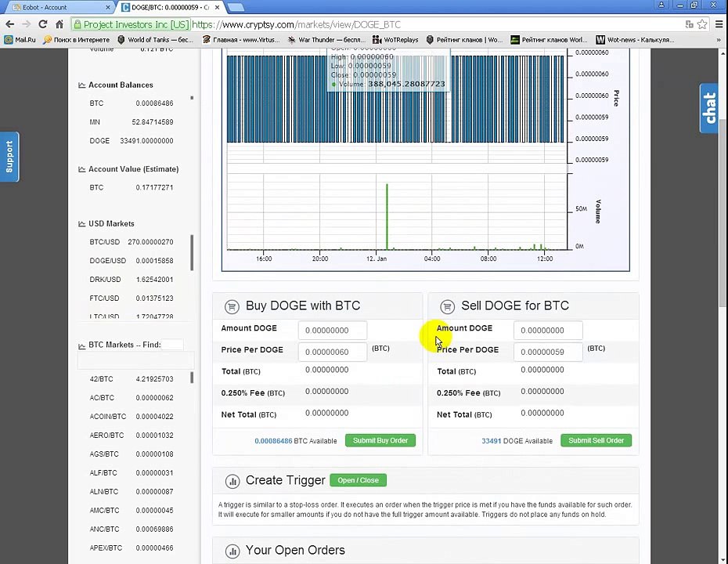The height and width of the screenshot is (564, 728).
Task: Click the Create Trigger chart icon
Action: coord(232,481)
